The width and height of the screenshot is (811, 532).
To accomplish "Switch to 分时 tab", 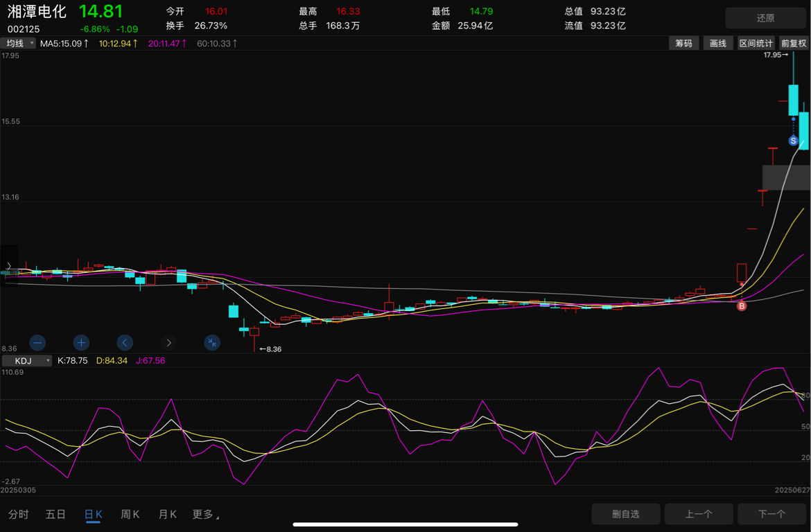I will click(x=19, y=514).
